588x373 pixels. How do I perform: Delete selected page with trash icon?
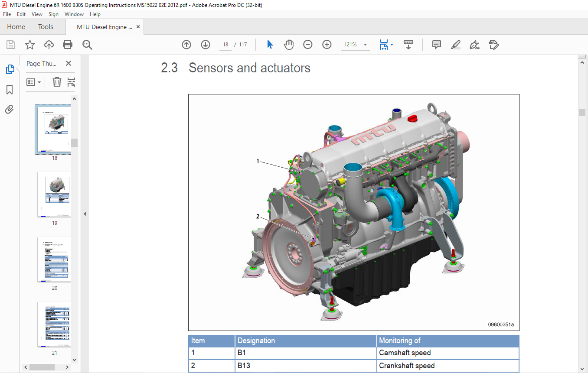[x=57, y=82]
